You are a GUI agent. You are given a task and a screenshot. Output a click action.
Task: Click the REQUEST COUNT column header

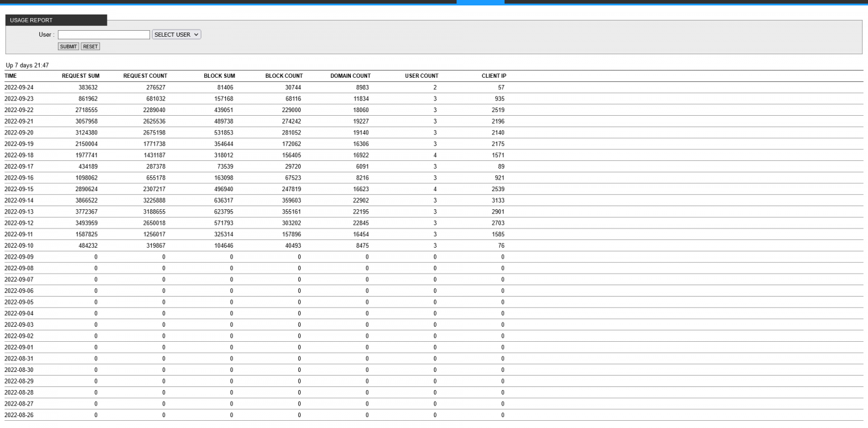click(x=145, y=76)
